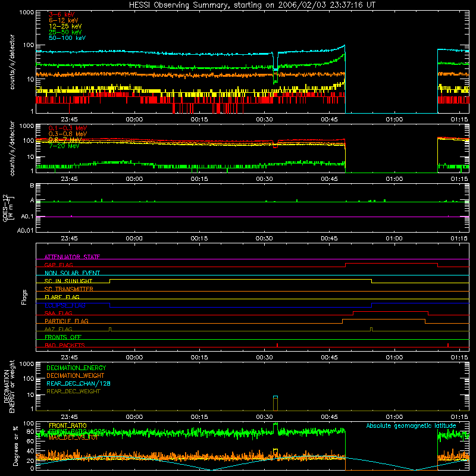476x476 pixels.
Task: Click the 'PARTICLE_FLAG' label
Action: pos(67,321)
